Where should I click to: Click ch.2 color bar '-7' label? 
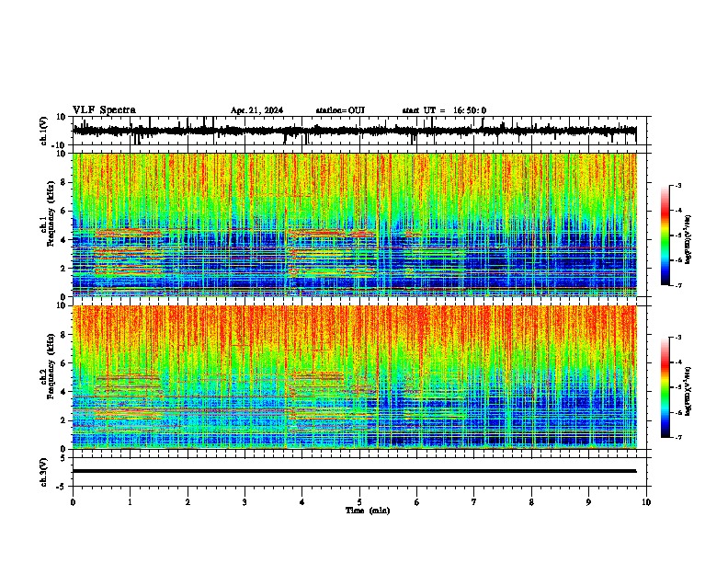tap(678, 437)
